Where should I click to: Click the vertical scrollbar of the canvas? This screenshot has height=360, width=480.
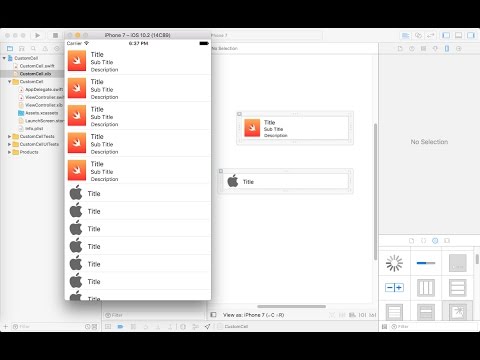(x=375, y=192)
